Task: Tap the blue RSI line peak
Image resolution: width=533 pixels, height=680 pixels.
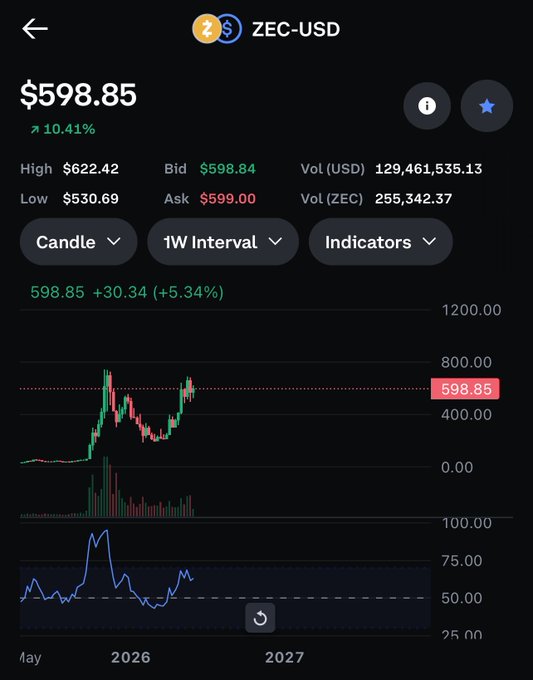Action: pos(107,531)
